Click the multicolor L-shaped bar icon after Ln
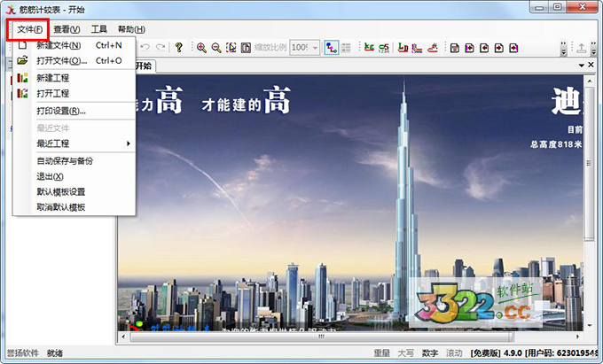 tap(418, 48)
